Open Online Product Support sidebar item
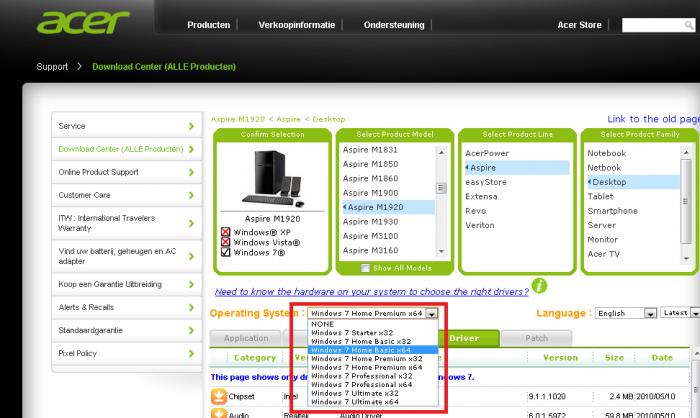700x418 pixels. [x=127, y=172]
